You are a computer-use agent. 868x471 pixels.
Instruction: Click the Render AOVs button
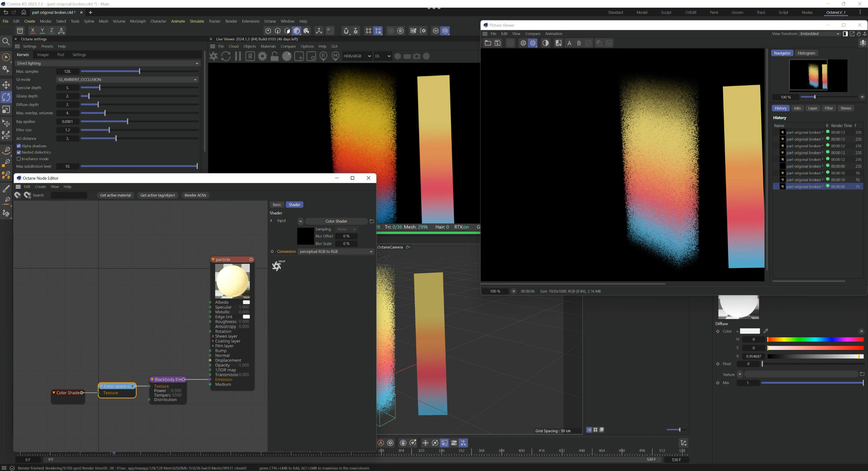coord(195,195)
